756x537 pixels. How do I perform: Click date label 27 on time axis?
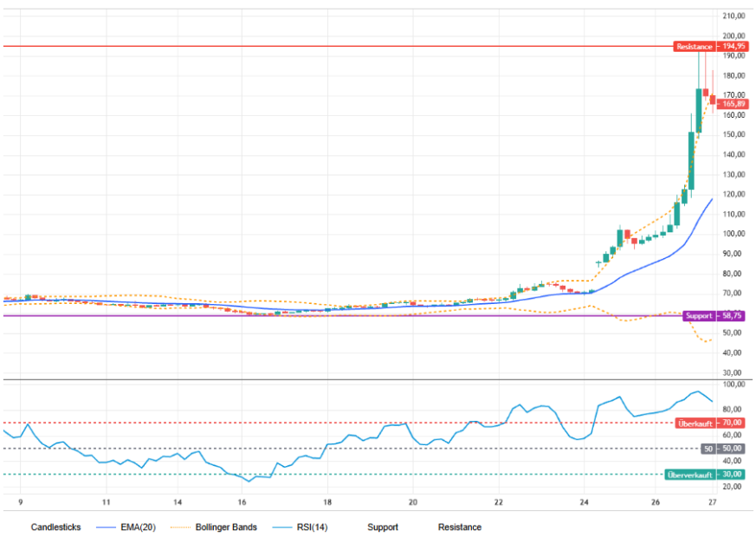click(x=713, y=502)
